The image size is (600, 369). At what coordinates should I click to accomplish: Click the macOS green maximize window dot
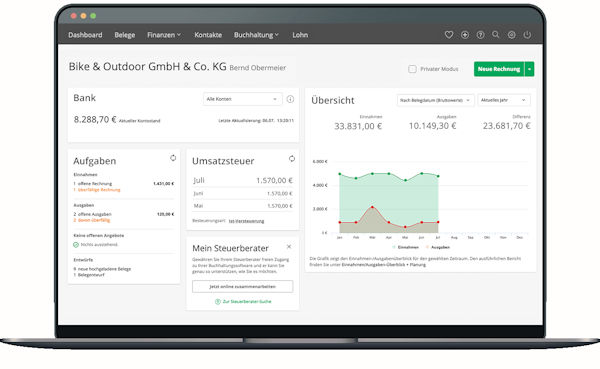click(x=93, y=16)
